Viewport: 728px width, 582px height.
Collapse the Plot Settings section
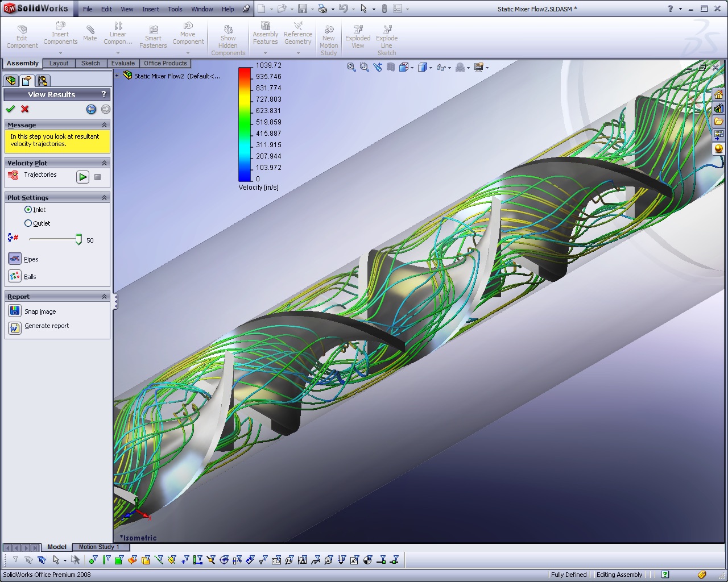104,197
